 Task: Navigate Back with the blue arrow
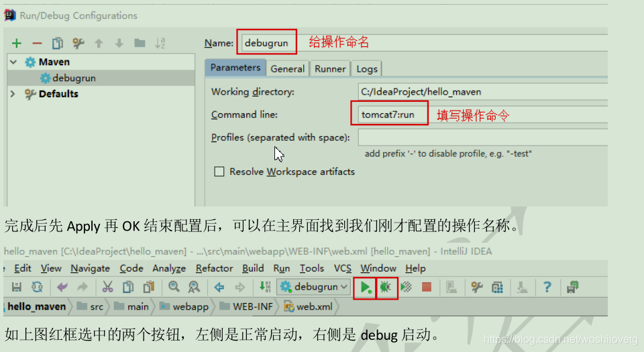click(219, 287)
